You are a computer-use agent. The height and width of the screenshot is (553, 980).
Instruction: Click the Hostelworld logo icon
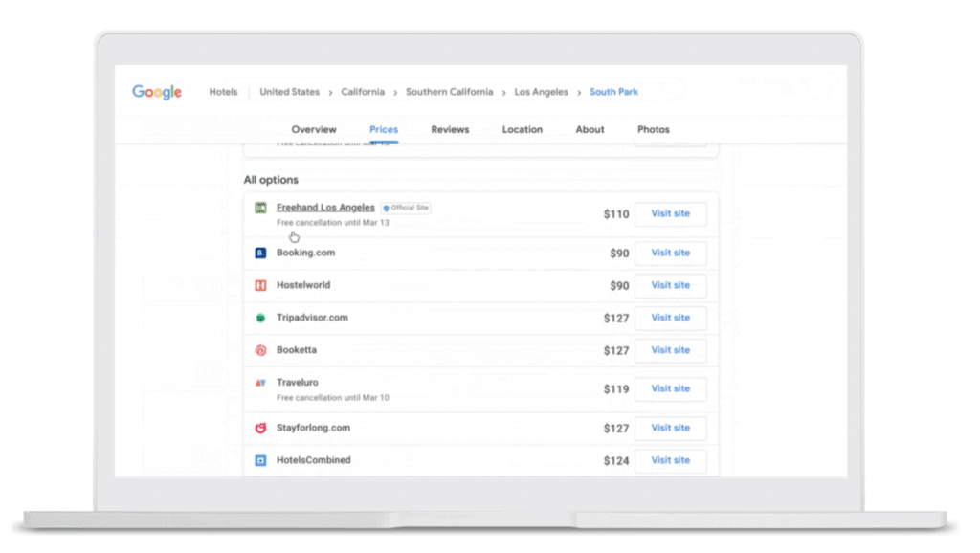tap(260, 285)
